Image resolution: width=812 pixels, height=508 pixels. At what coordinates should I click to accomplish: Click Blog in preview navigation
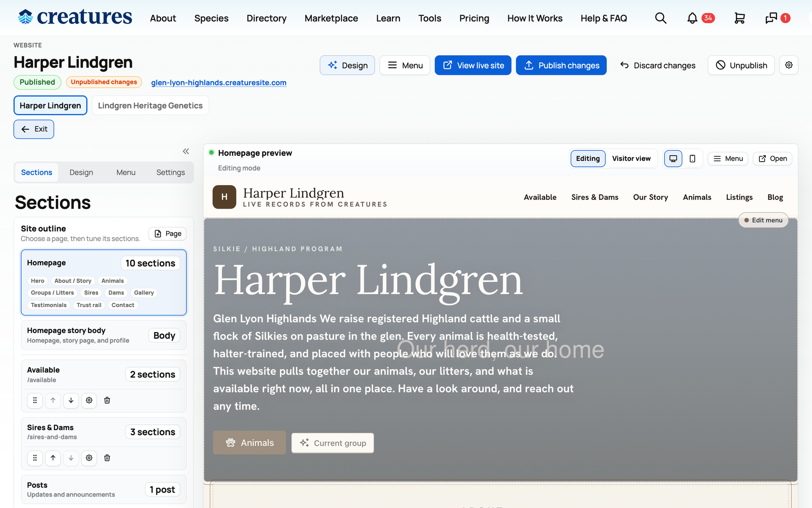click(x=775, y=197)
